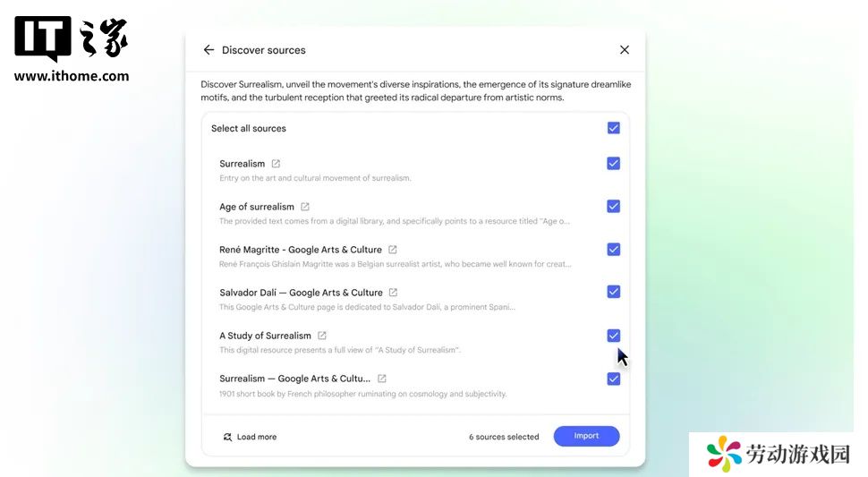Uncheck the last Surrealism Google Arts checkbox
This screenshot has width=868, height=477.
point(613,379)
